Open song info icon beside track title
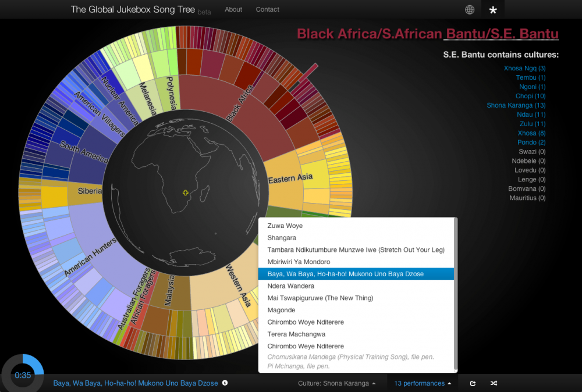Viewport: 582px width, 392px height. tap(225, 383)
